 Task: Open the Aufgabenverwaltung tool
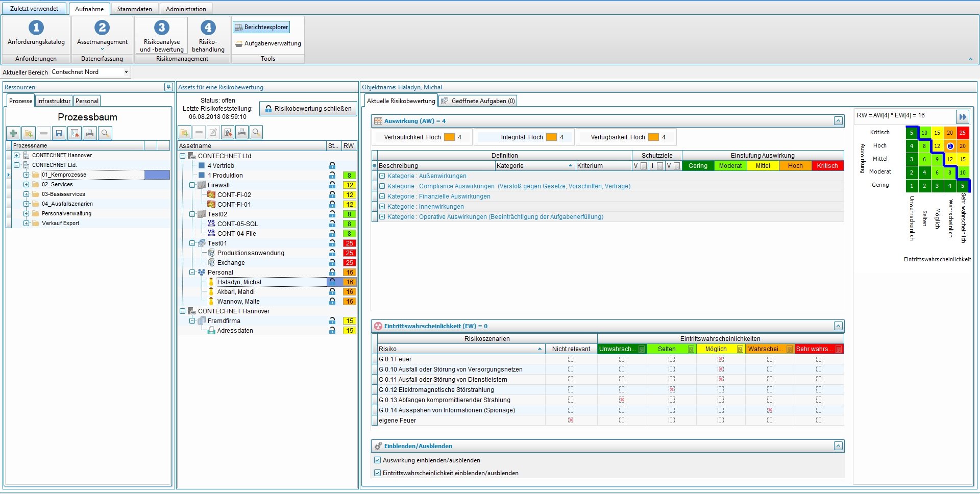click(x=268, y=43)
